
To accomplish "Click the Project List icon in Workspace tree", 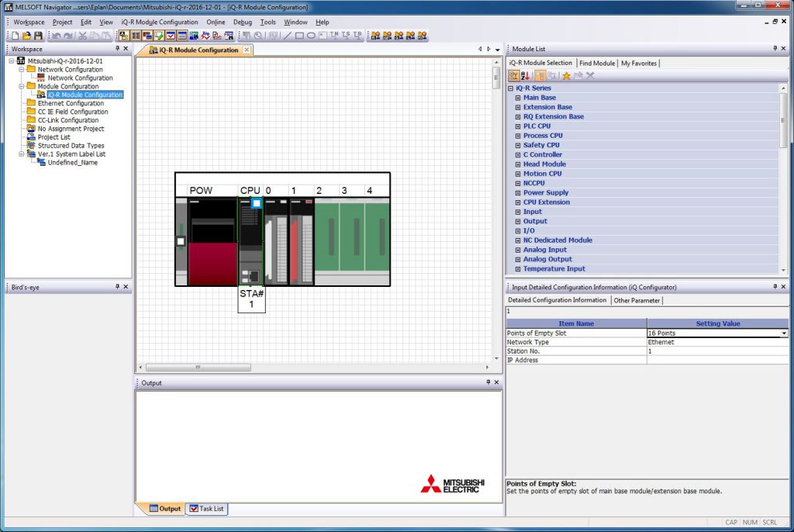I will pos(31,137).
